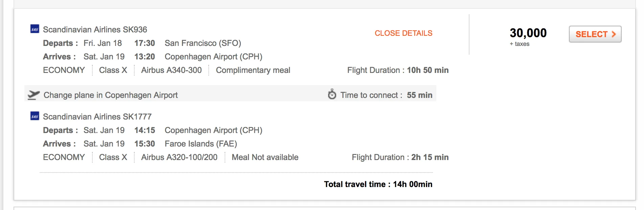Click the + taxes label under price
Image resolution: width=644 pixels, height=210 pixels.
pyautogui.click(x=520, y=44)
